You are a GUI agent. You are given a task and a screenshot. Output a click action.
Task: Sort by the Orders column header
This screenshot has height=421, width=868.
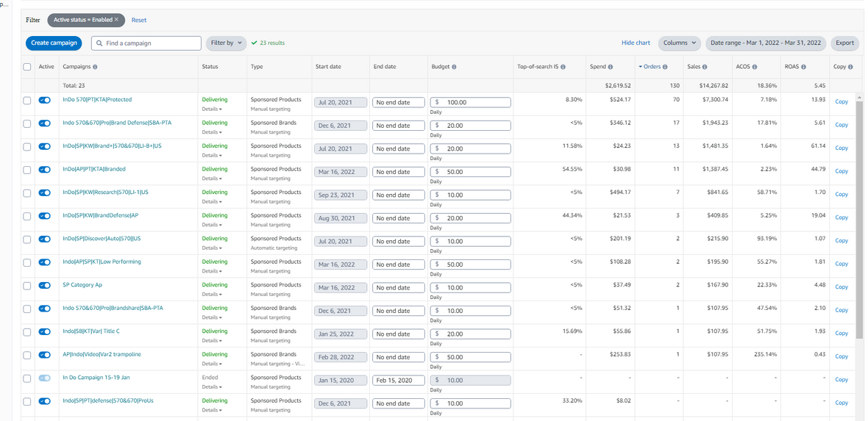651,67
